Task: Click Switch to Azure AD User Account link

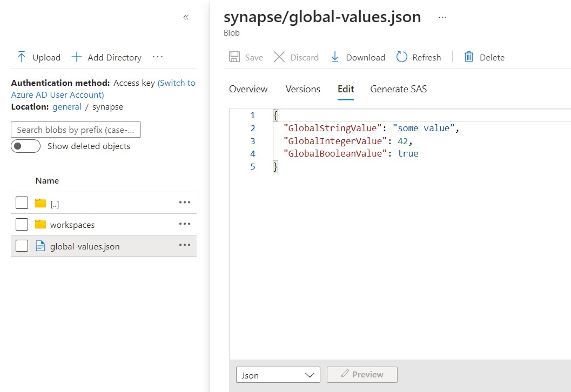Action: tap(103, 89)
